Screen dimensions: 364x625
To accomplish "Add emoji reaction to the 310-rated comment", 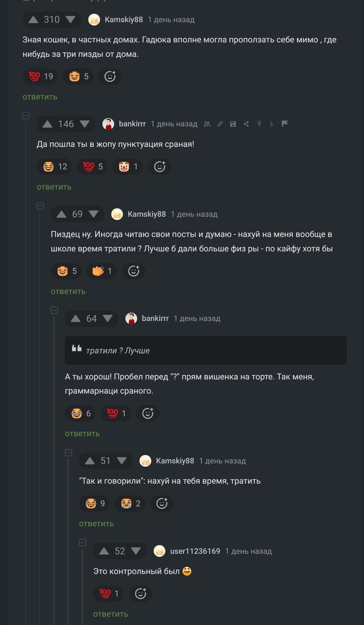I will click(110, 76).
